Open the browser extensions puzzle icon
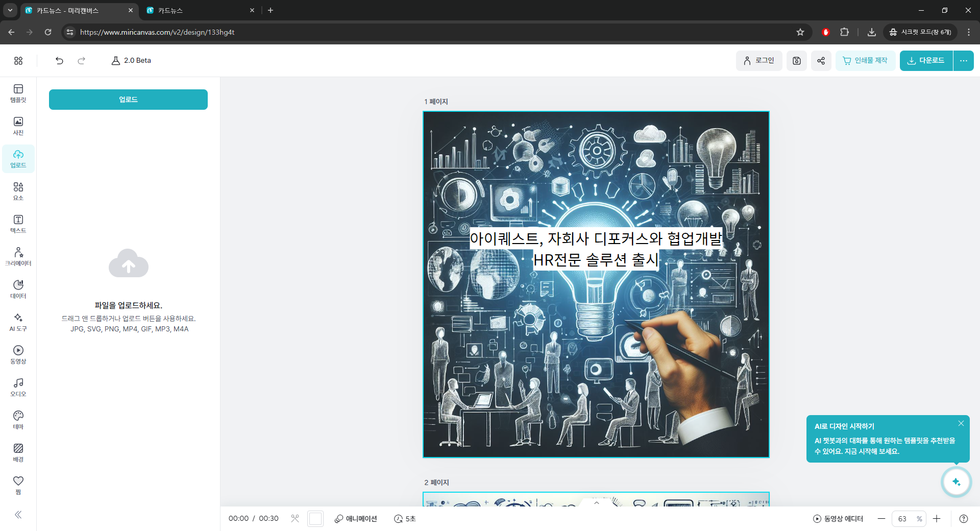980x531 pixels. 845,32
